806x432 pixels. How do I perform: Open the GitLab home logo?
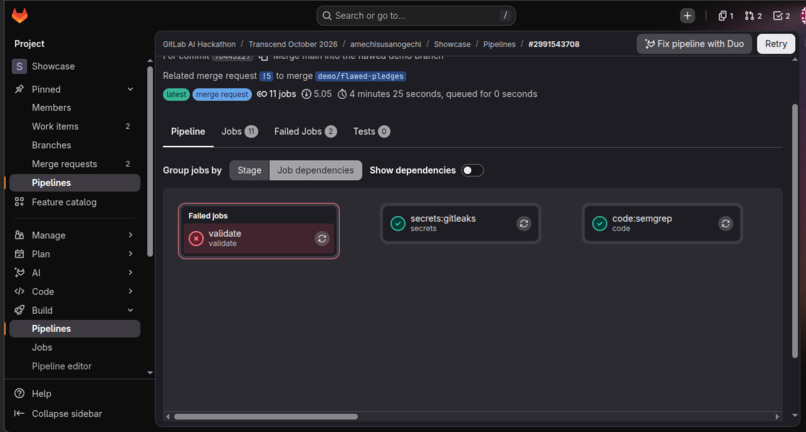click(20, 16)
